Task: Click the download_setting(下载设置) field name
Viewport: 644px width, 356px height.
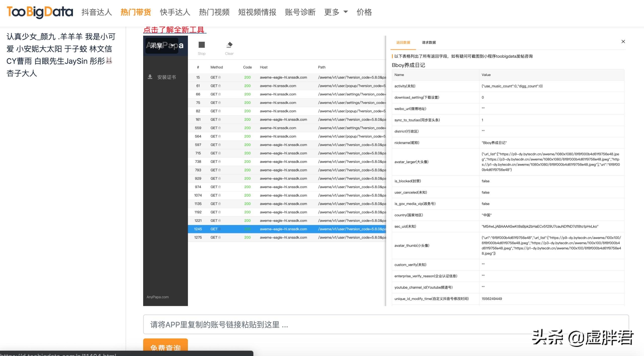Action: (417, 98)
